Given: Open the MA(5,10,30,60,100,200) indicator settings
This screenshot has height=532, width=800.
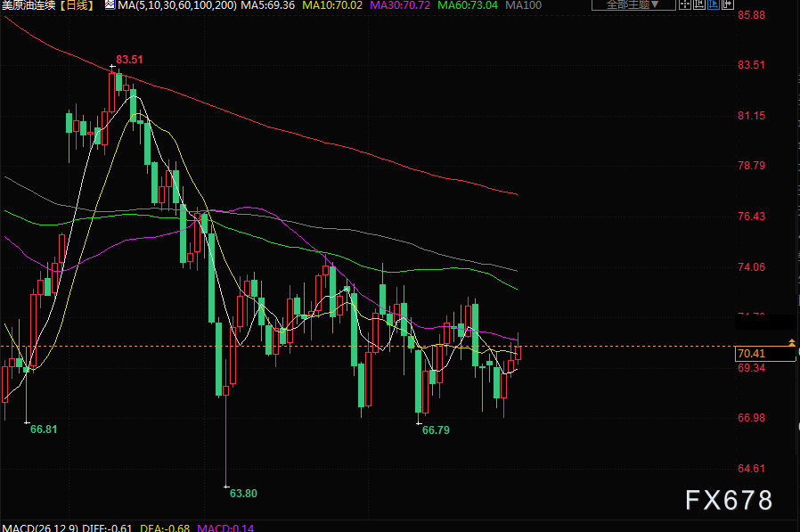Looking at the screenshot, I should [x=177, y=5].
